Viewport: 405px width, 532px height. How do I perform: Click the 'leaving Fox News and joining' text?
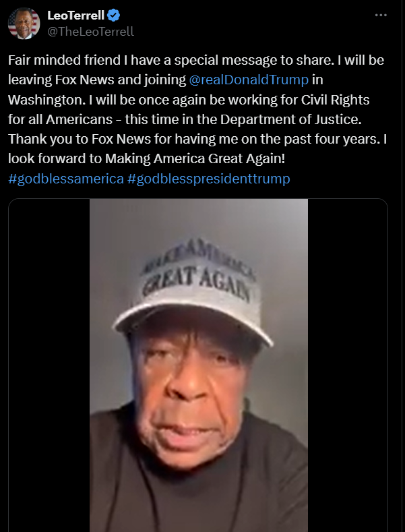(x=97, y=80)
